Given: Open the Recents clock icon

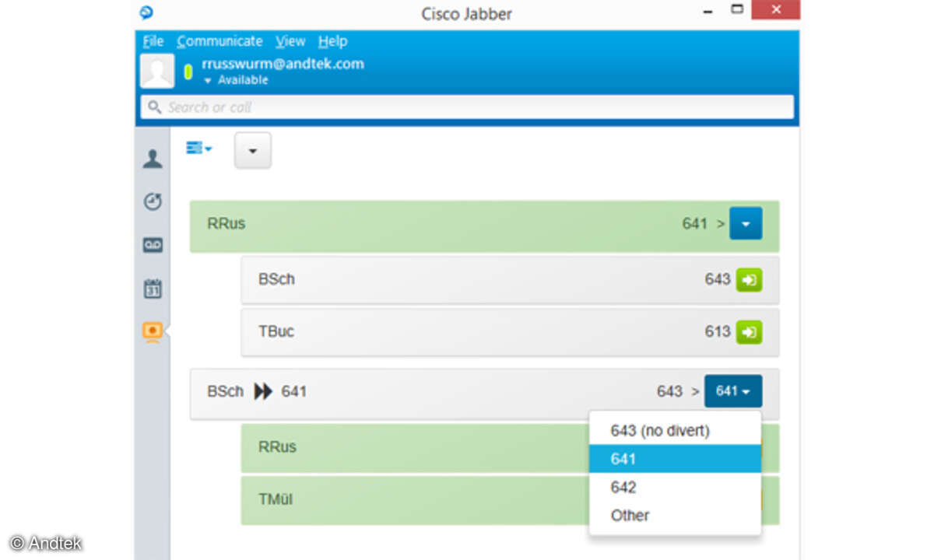Looking at the screenshot, I should 153,201.
